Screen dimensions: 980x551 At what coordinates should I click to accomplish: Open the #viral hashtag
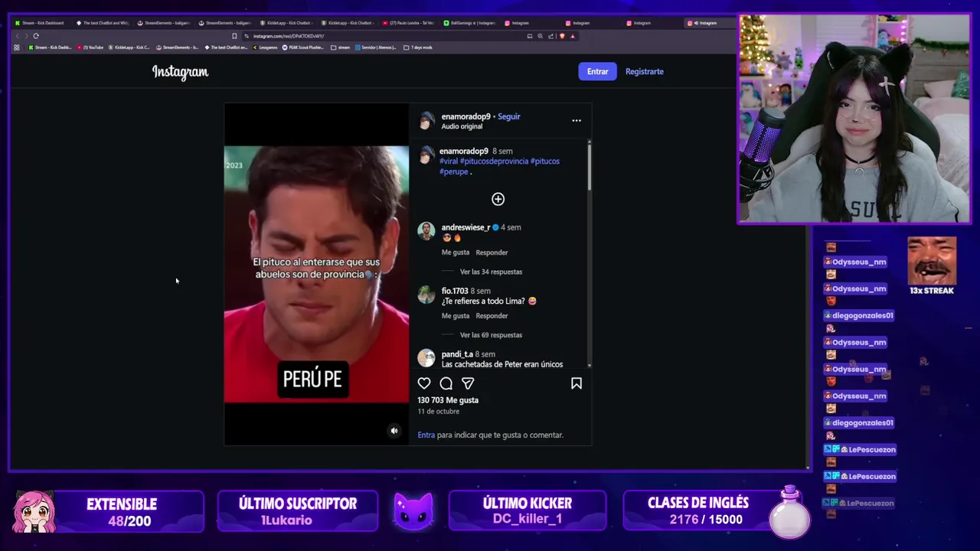tap(449, 161)
